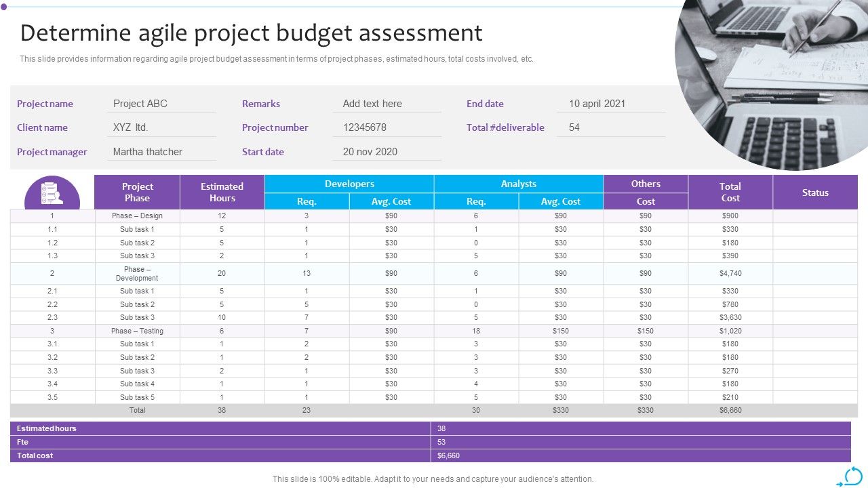868x488 pixels.
Task: Click 'Req.' subheader under Developers
Action: (307, 201)
